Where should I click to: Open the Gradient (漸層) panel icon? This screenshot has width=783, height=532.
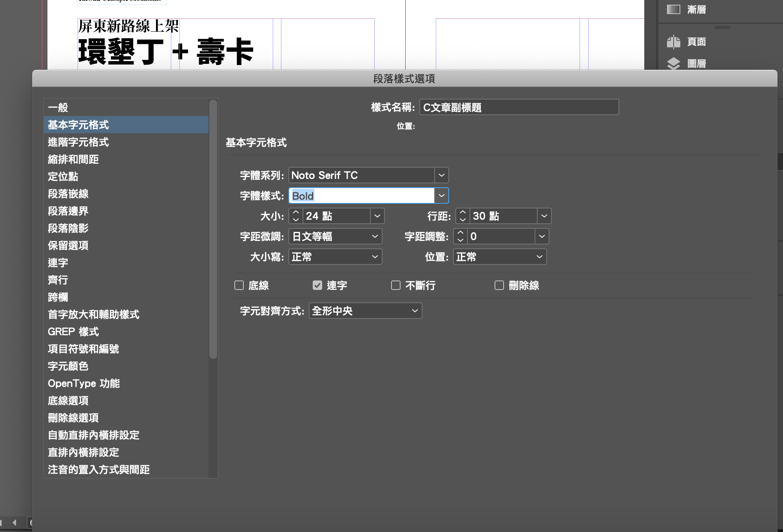pyautogui.click(x=673, y=9)
